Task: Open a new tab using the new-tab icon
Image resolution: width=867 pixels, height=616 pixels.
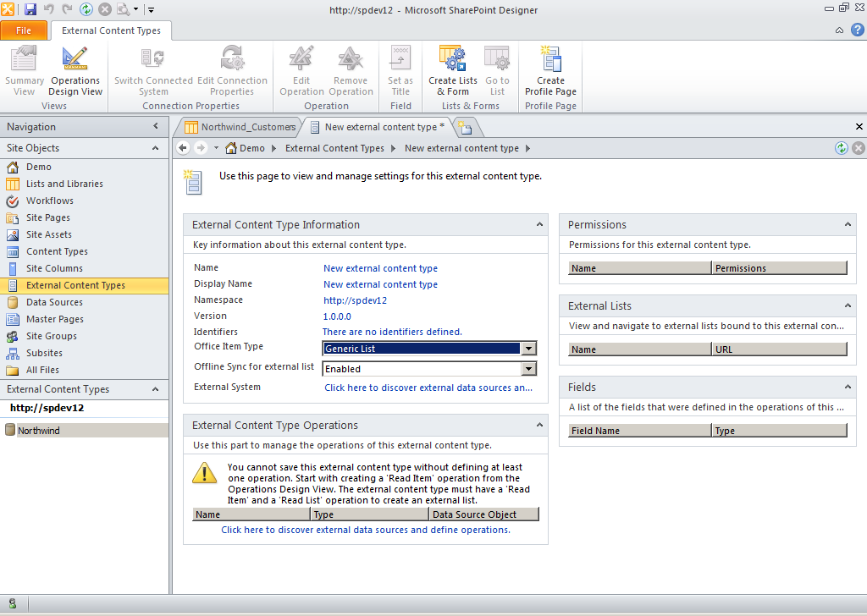Action: tap(467, 128)
